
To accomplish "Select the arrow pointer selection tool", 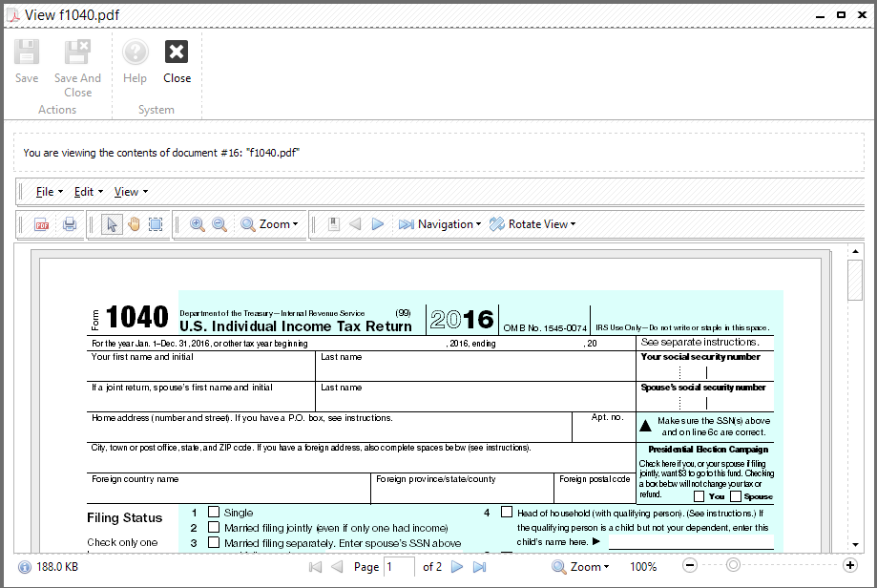I will tap(112, 224).
